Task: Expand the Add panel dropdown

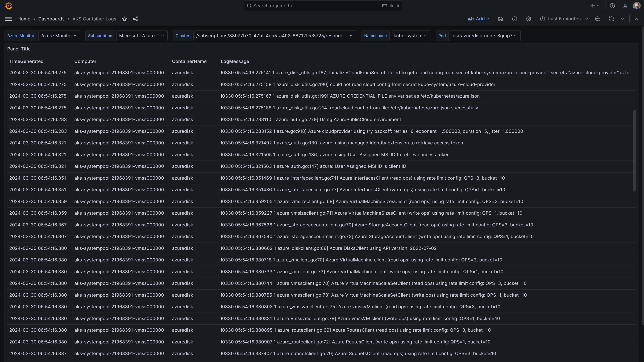Action: [479, 19]
